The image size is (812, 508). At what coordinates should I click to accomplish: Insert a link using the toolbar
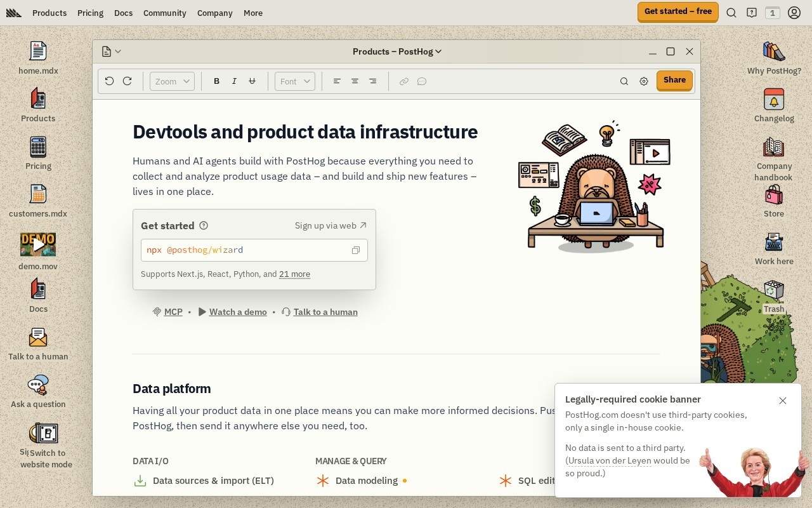click(x=403, y=81)
